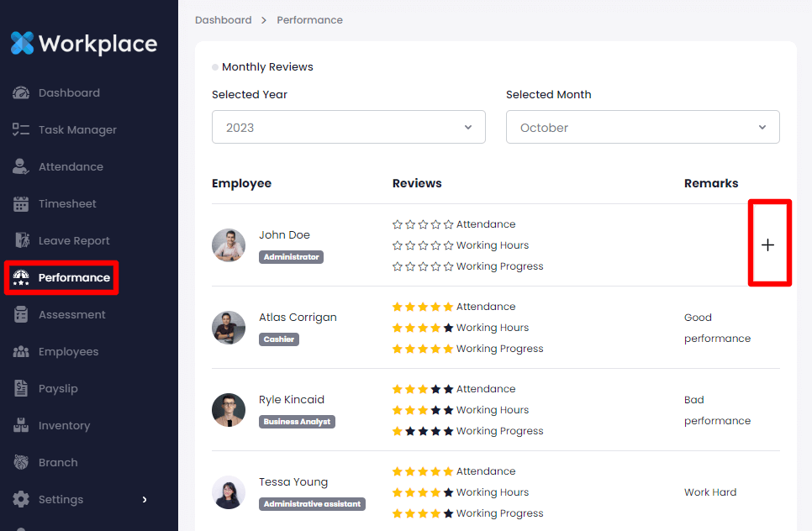Set John Doe's Attendance rating to five stars
The height and width of the screenshot is (531, 812).
tap(449, 225)
